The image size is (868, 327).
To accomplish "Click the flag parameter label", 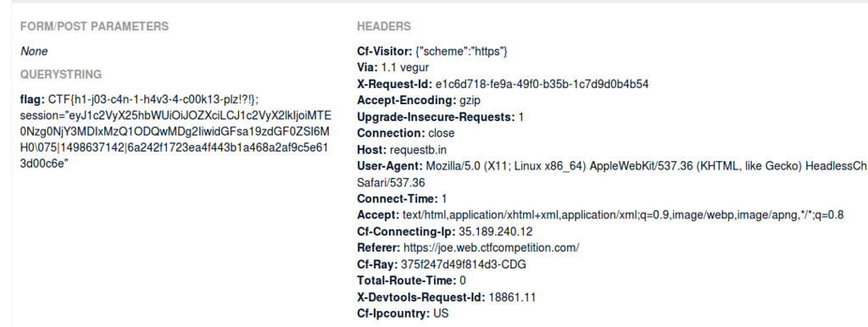I will 33,100.
